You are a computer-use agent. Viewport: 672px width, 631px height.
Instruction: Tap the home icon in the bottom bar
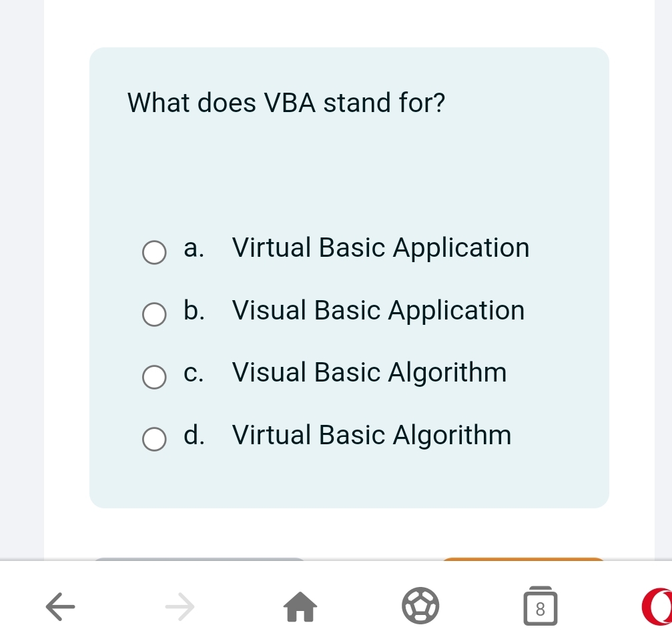point(300,607)
